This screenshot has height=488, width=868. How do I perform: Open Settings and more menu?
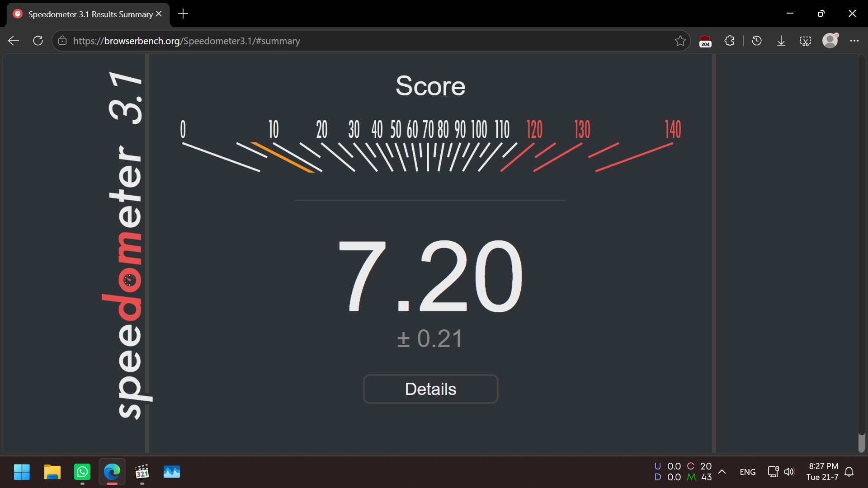(854, 41)
